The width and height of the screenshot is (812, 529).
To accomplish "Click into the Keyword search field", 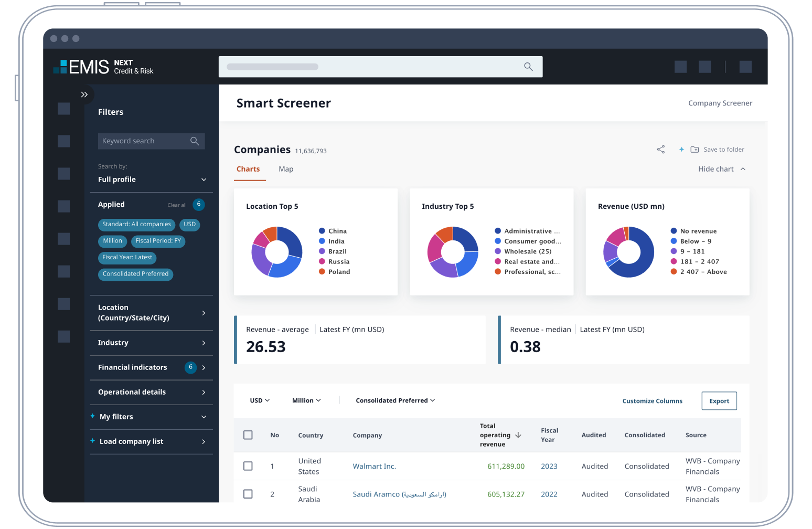I will click(x=142, y=141).
